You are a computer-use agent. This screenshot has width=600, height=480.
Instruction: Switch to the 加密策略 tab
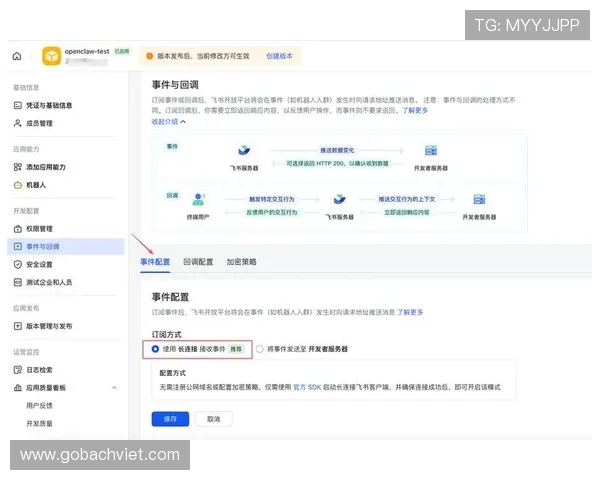[x=241, y=262]
